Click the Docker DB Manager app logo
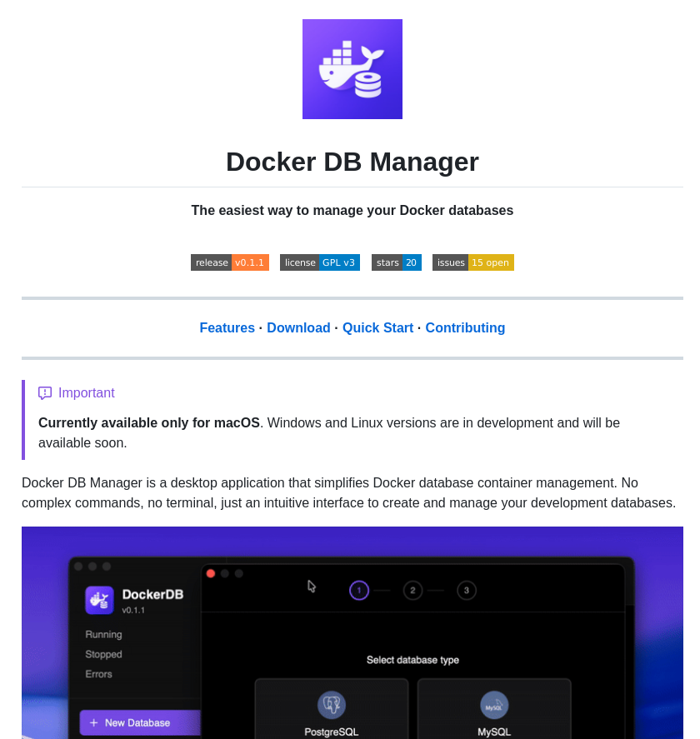This screenshot has width=700, height=739. tap(352, 69)
